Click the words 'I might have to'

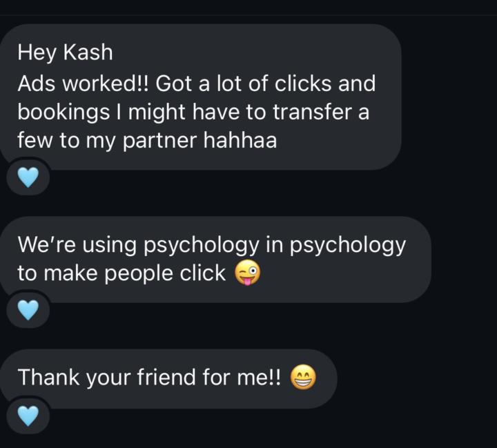tap(191, 112)
